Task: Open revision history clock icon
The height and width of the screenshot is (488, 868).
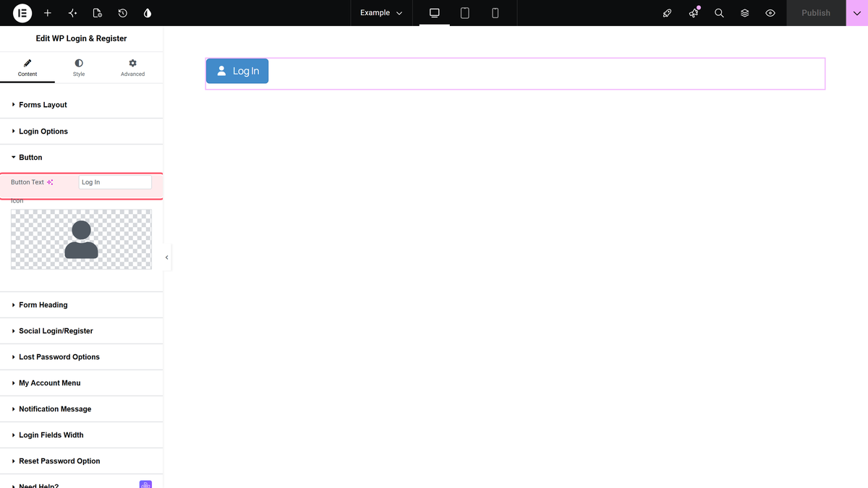Action: point(123,13)
